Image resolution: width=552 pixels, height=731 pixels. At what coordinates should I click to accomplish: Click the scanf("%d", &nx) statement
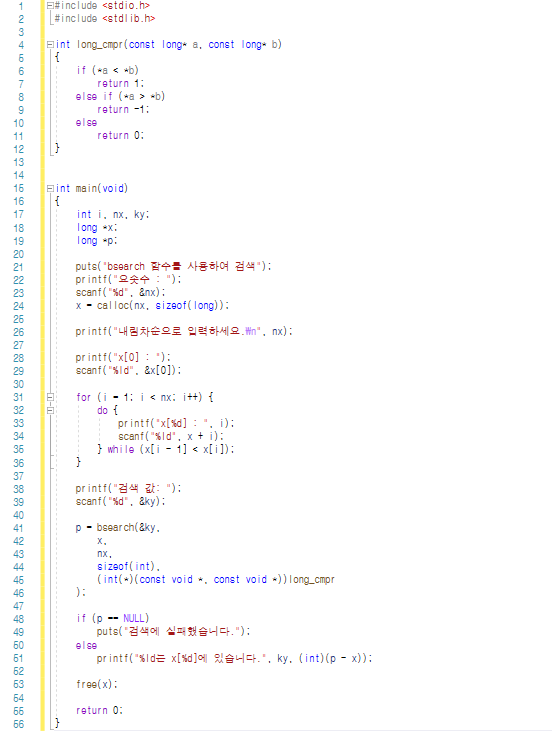120,293
